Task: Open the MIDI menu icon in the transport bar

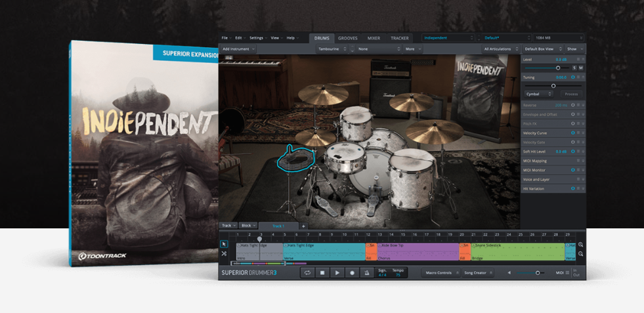Action: pos(567,273)
